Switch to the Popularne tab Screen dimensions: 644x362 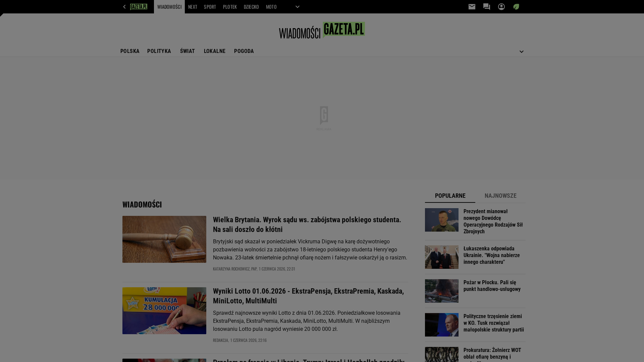click(450, 196)
